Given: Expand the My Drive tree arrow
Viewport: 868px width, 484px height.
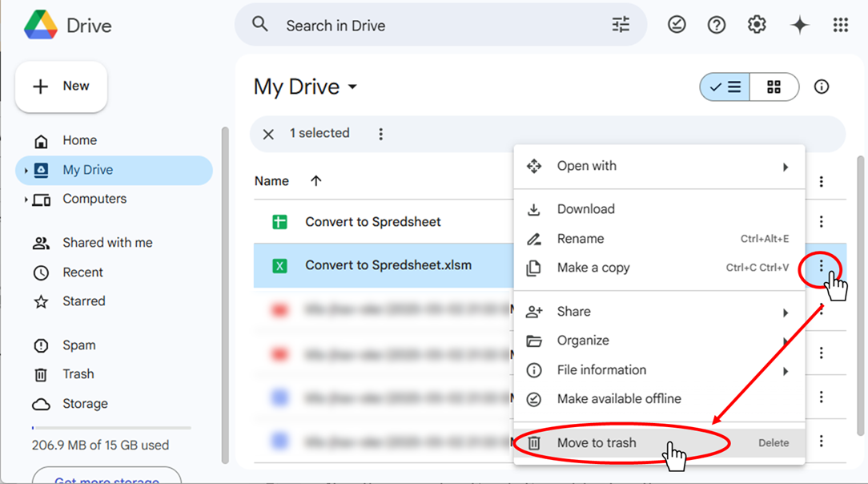Looking at the screenshot, I should point(26,171).
